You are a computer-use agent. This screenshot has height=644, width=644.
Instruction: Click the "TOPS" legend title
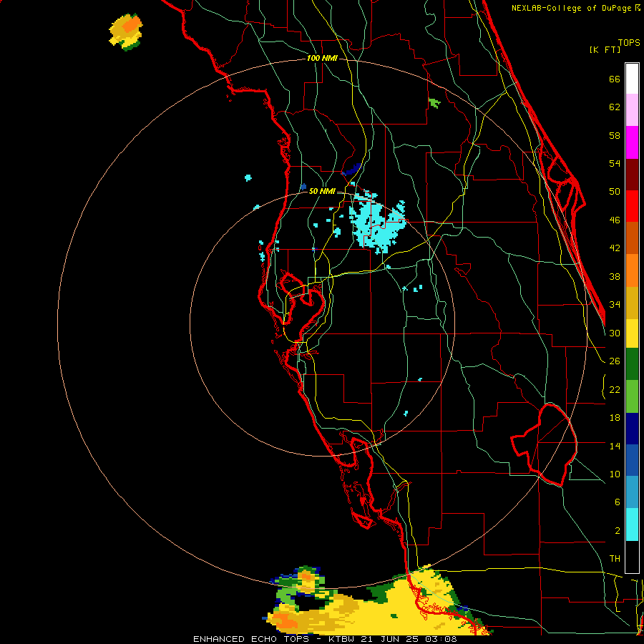(629, 42)
